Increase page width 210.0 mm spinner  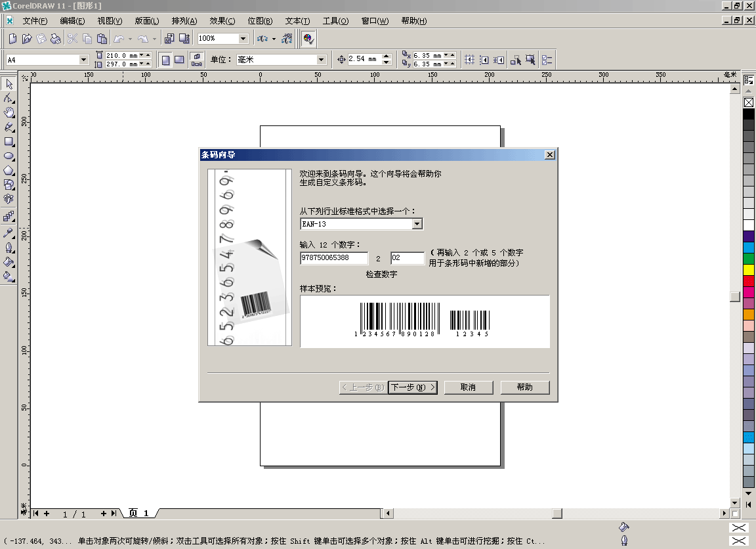(x=148, y=55)
